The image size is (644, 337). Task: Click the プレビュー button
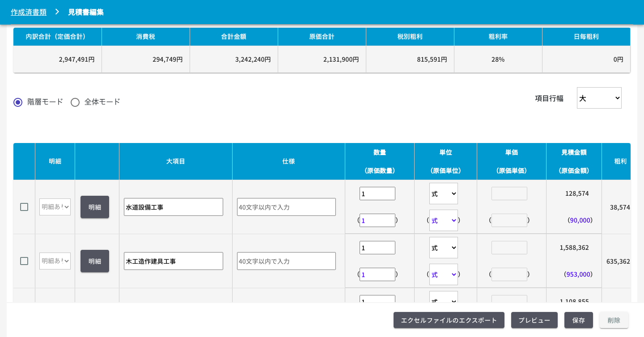coord(534,320)
